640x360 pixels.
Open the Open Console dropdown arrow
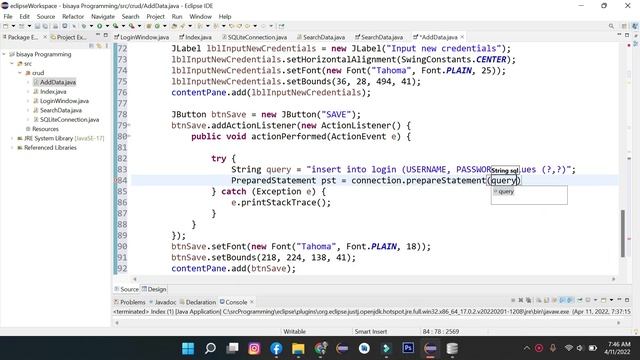click(611, 300)
